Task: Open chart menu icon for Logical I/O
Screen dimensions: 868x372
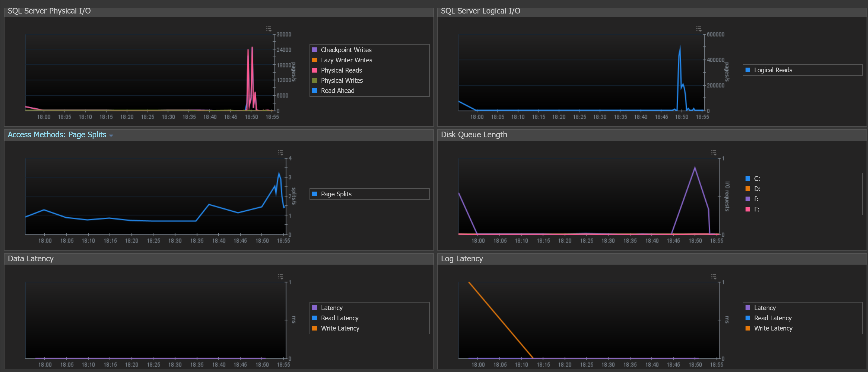Action: click(699, 29)
